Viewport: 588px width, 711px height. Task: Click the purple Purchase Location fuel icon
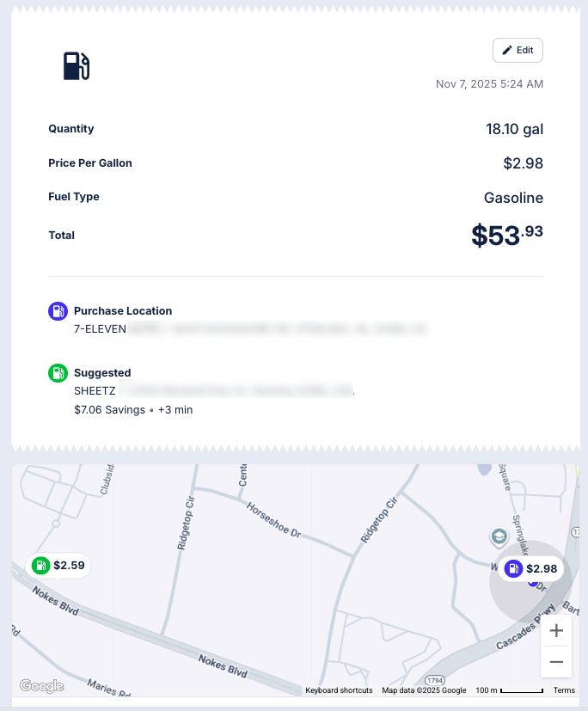tap(57, 310)
